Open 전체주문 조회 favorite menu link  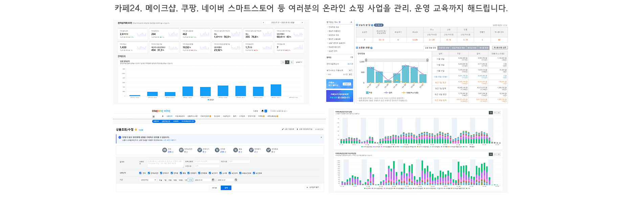[334, 27]
